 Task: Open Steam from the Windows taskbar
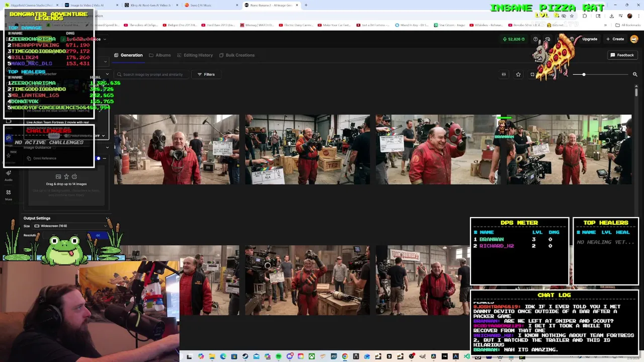tap(245, 356)
